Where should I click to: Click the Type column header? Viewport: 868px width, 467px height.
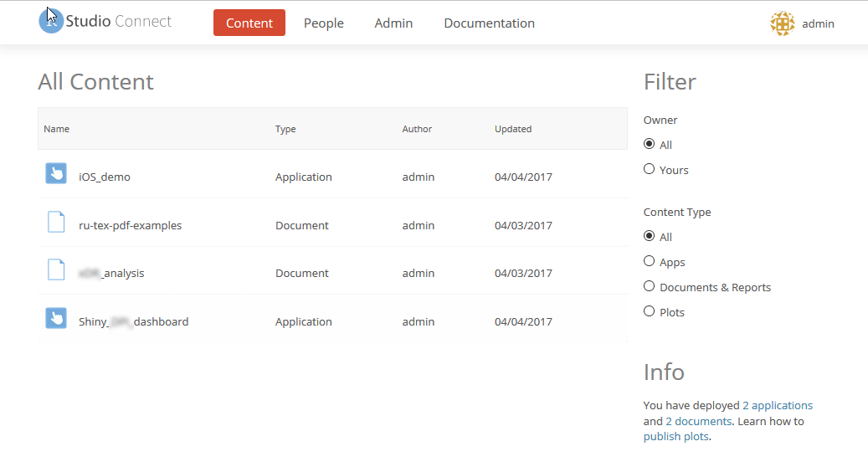(285, 129)
